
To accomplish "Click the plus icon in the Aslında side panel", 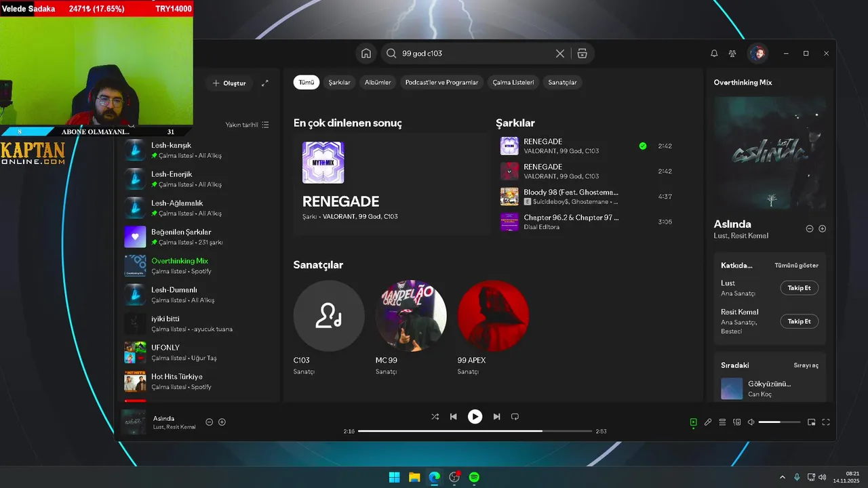I will coord(822,229).
